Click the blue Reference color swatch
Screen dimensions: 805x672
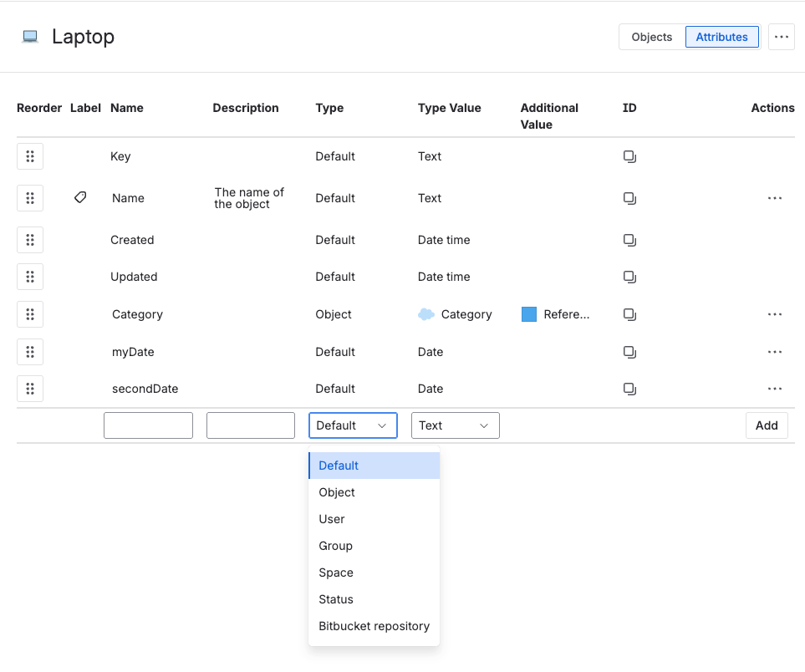[x=529, y=314]
